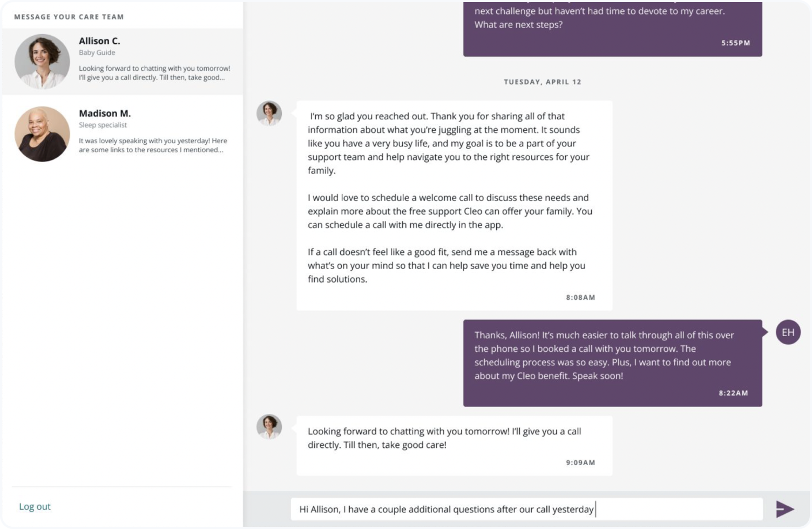Click the Message Your Care Team heading
This screenshot has width=812, height=529.
point(69,17)
